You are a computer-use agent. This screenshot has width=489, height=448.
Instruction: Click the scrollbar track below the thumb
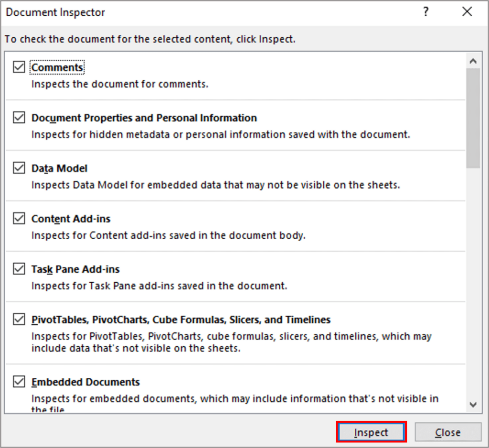[473, 263]
